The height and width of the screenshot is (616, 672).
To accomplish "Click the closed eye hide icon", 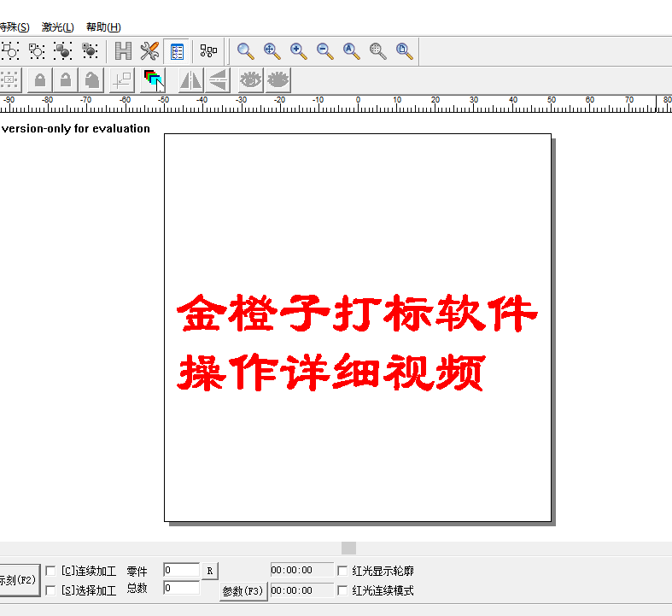I will (x=278, y=80).
